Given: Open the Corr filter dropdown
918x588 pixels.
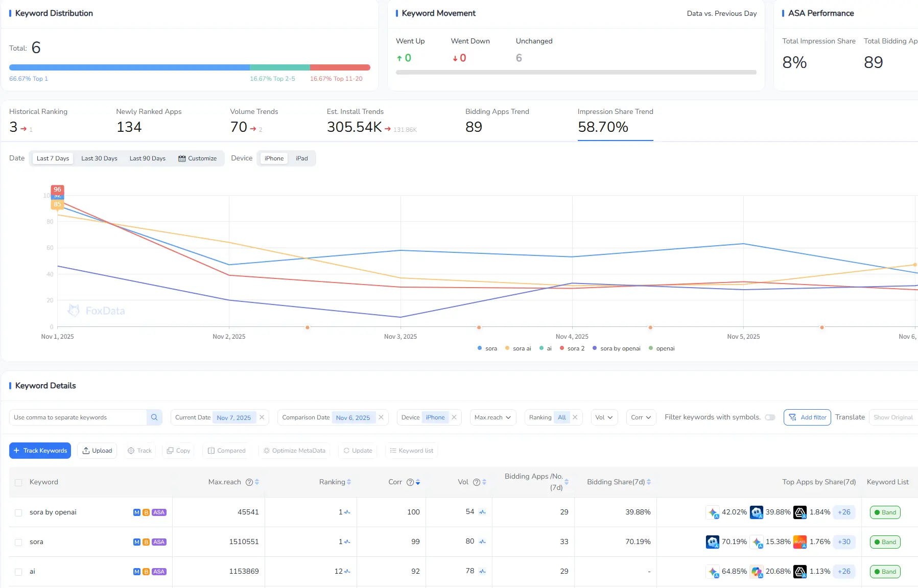Looking at the screenshot, I should coord(641,417).
